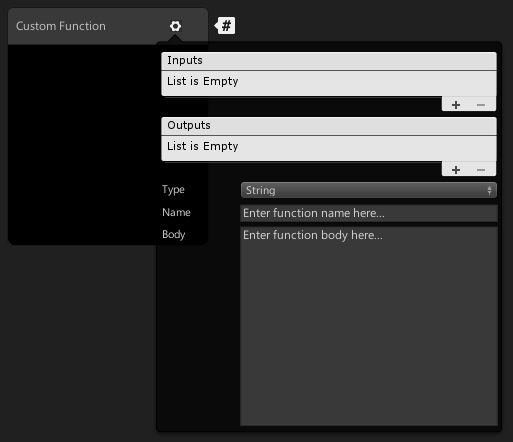Click the empty Inputs list row
Image resolution: width=513 pixels, height=442 pixels.
point(329,83)
